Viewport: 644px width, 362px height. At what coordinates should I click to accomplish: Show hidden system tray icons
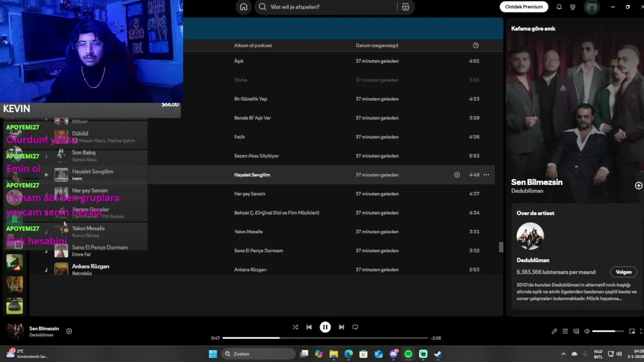[563, 354]
